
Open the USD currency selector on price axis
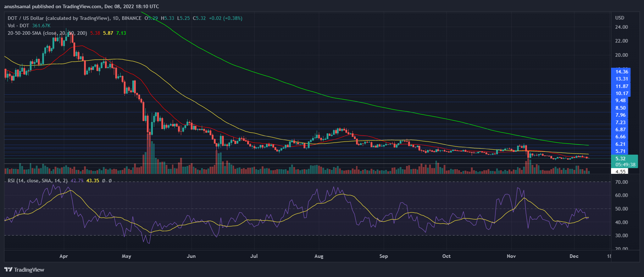[620, 18]
